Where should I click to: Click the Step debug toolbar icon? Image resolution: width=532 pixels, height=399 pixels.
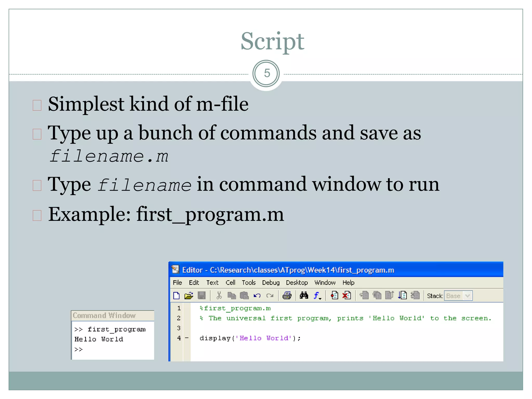point(364,296)
